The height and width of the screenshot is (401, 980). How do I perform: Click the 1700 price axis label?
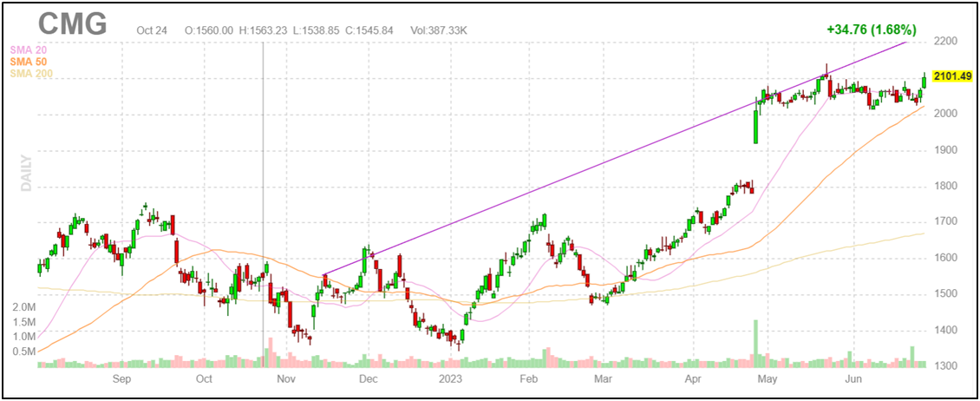tap(945, 222)
